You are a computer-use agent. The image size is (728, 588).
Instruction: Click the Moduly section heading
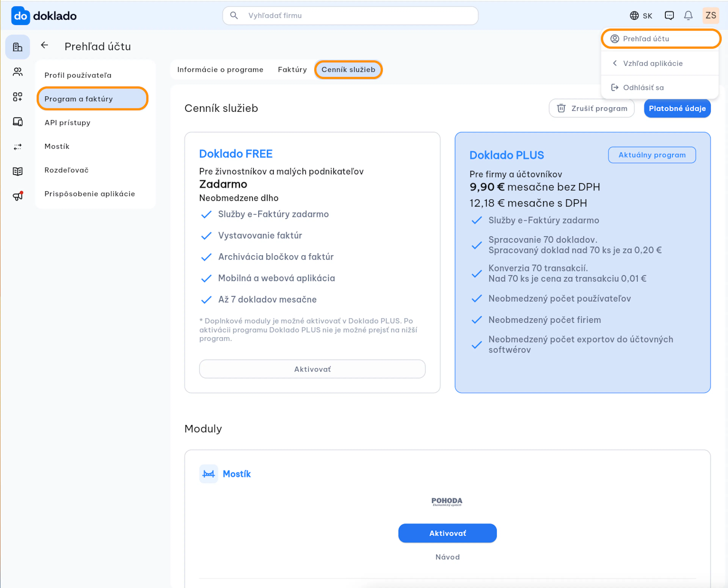point(203,429)
